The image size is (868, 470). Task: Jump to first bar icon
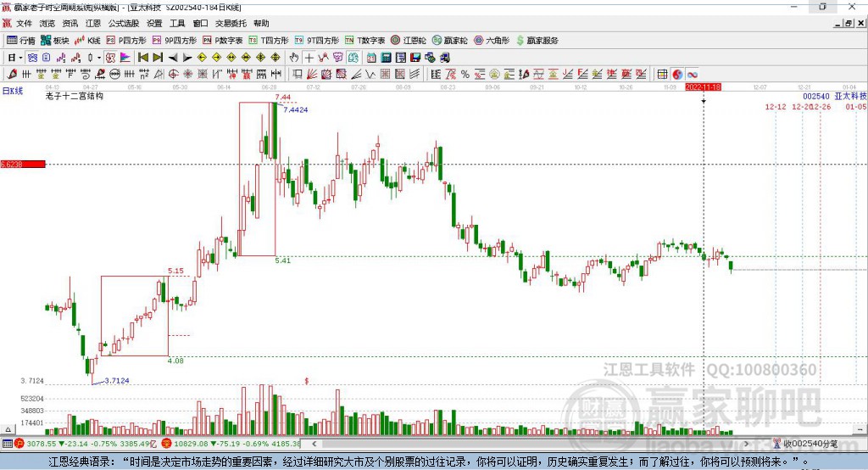point(142,58)
